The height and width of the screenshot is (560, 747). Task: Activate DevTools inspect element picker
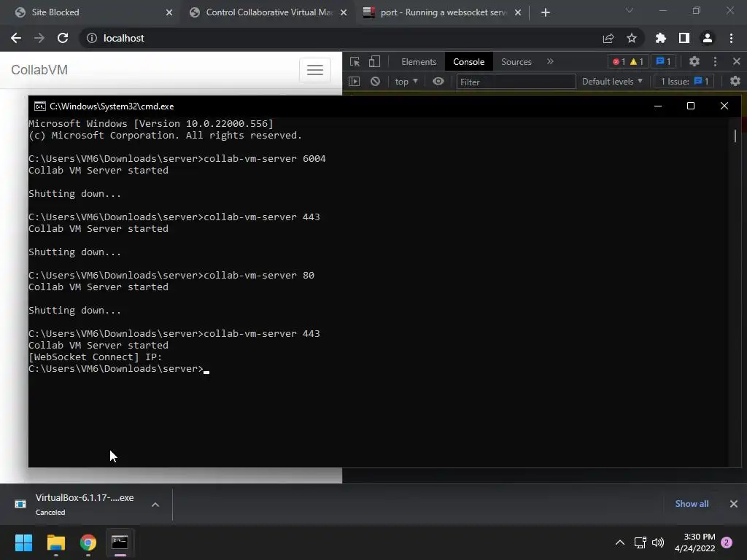click(x=355, y=61)
